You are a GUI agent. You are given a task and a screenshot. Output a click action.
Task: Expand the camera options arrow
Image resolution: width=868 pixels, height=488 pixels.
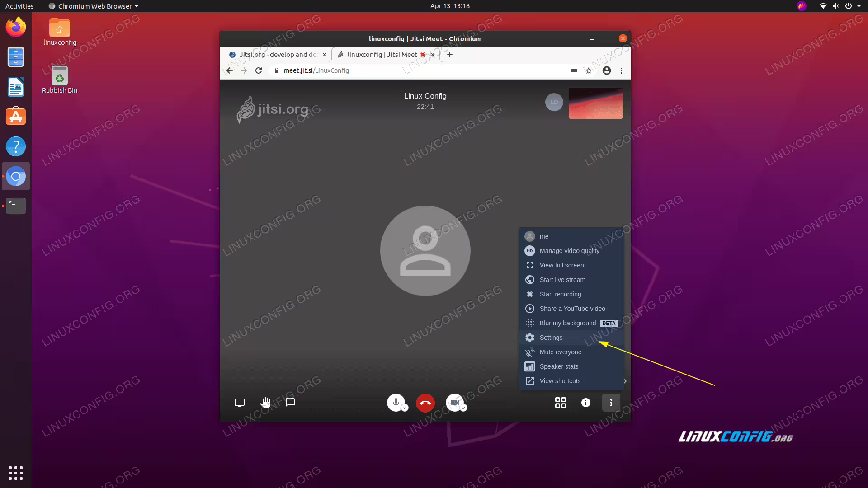pos(463,408)
